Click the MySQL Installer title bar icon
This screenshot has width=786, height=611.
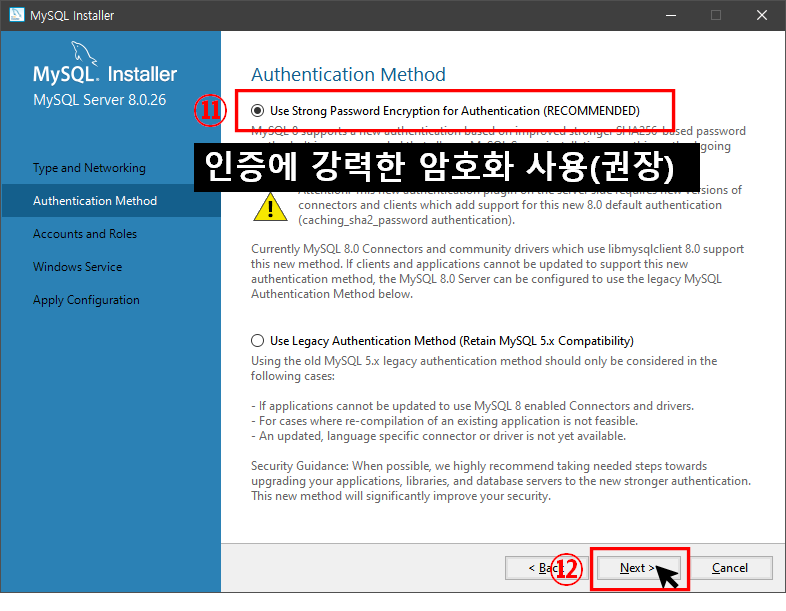(17, 15)
